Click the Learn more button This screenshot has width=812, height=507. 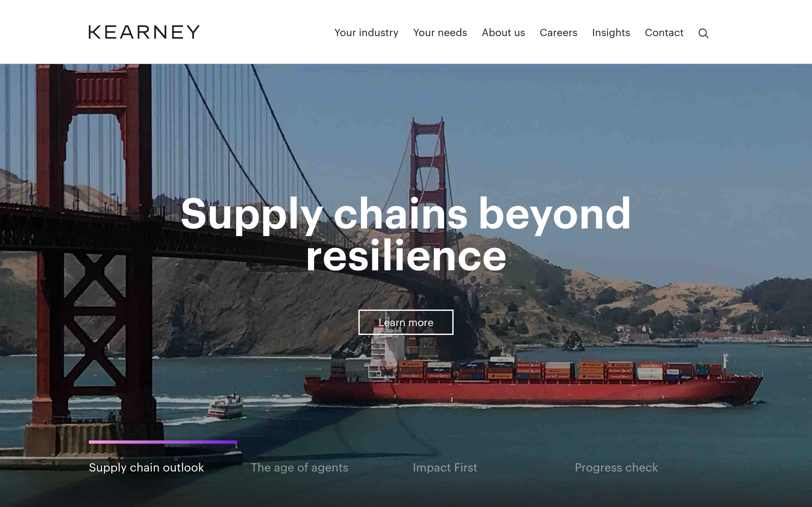click(406, 322)
